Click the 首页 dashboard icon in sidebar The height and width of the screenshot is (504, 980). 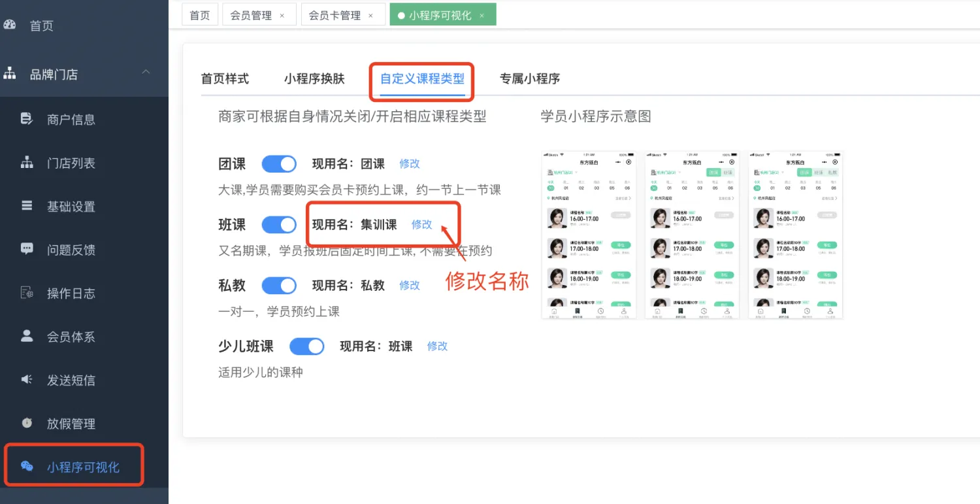10,25
